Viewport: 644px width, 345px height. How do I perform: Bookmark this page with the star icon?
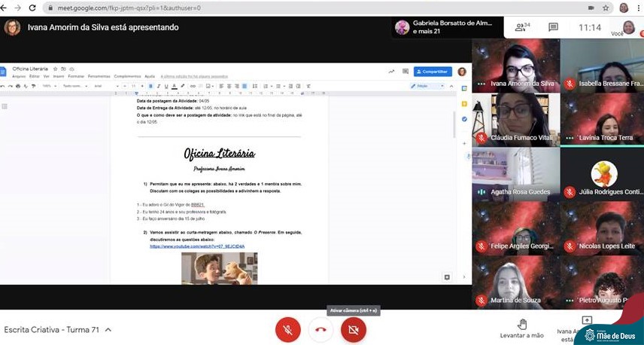click(605, 8)
